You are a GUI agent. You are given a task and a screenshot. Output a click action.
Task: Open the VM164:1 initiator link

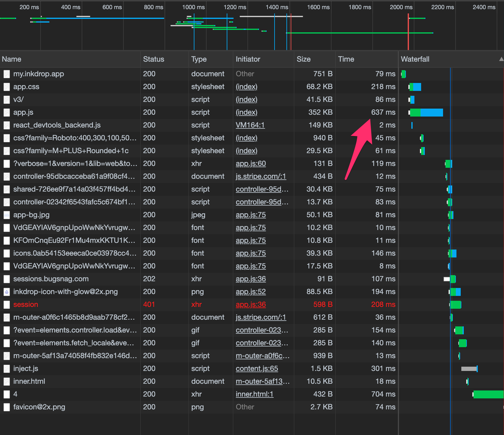point(250,125)
